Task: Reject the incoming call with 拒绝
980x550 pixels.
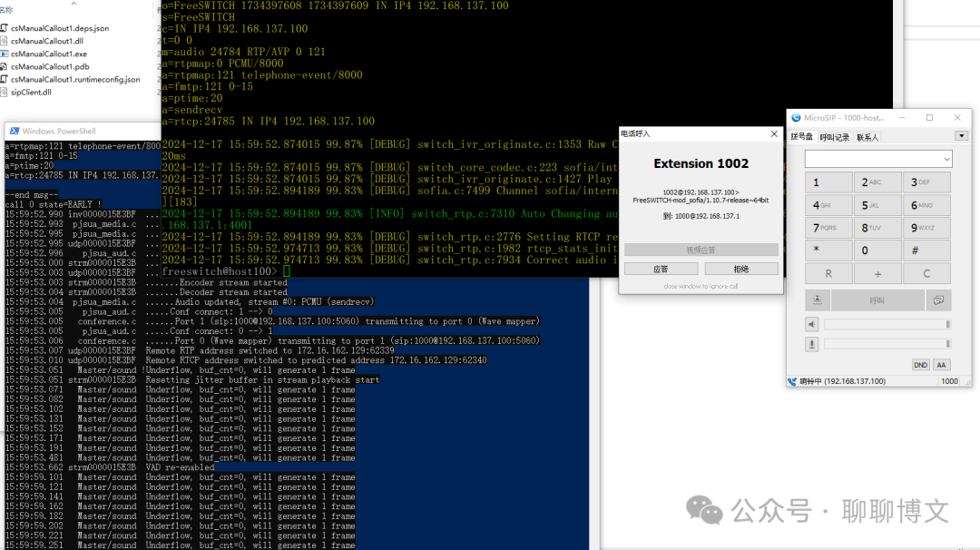Action: point(740,269)
